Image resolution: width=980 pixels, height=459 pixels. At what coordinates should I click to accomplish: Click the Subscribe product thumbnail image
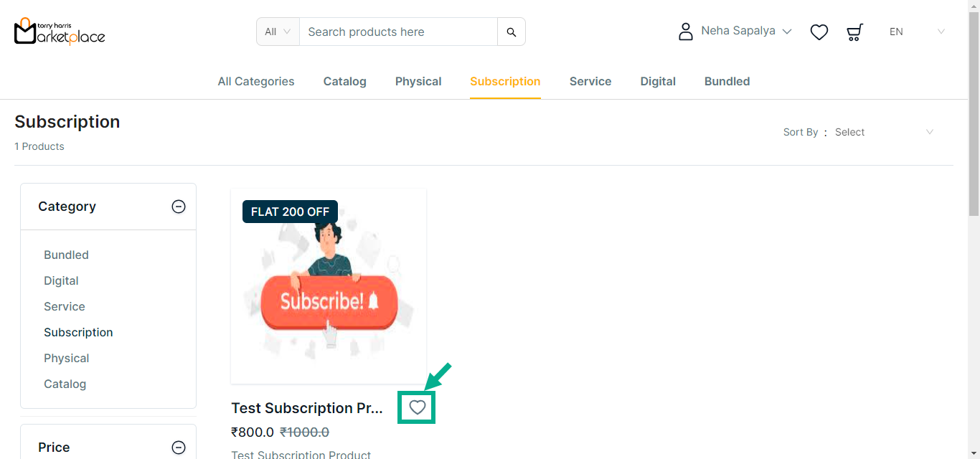pyautogui.click(x=329, y=287)
